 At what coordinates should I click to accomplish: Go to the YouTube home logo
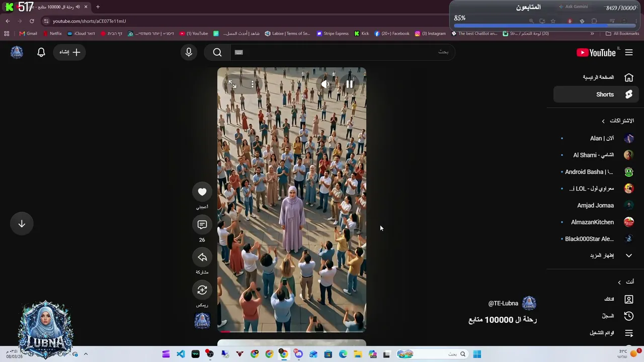click(596, 53)
